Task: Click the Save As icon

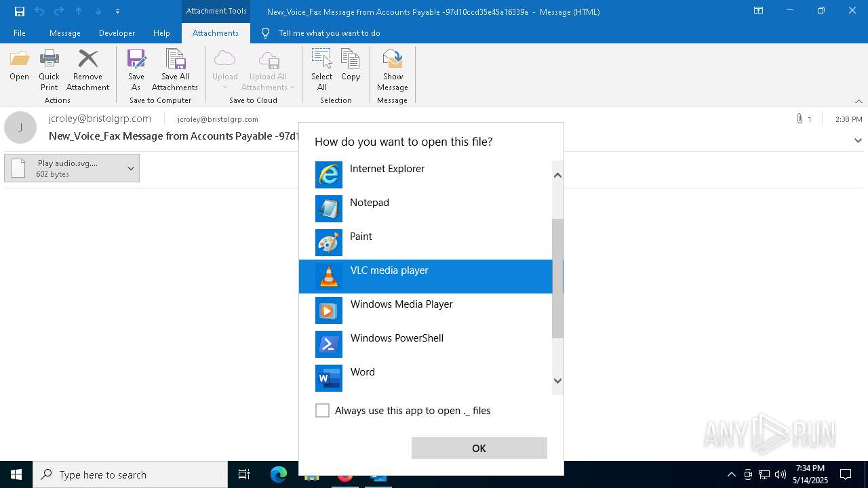Action: pos(136,70)
